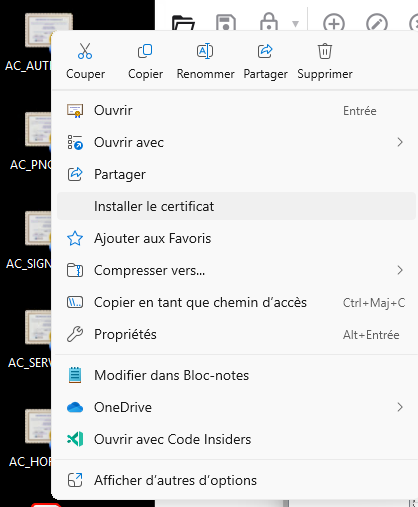The width and height of the screenshot is (418, 507).
Task: Click the Partager icon in top row
Action: point(265,51)
